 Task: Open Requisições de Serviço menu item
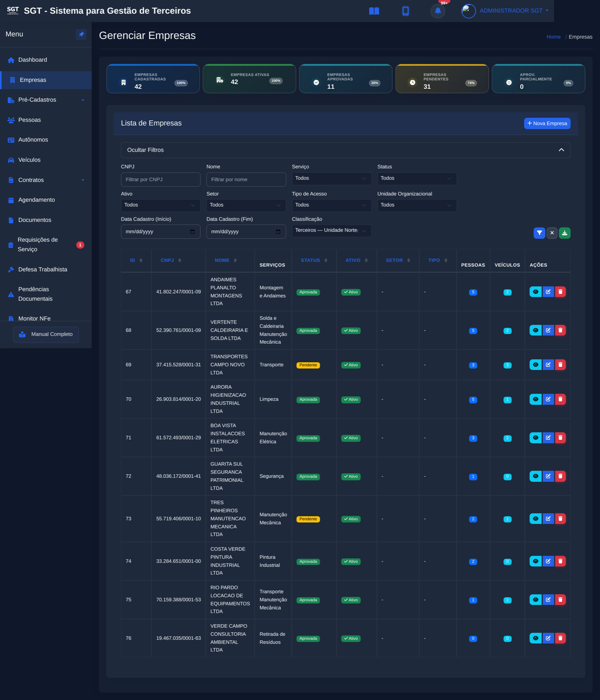click(46, 245)
